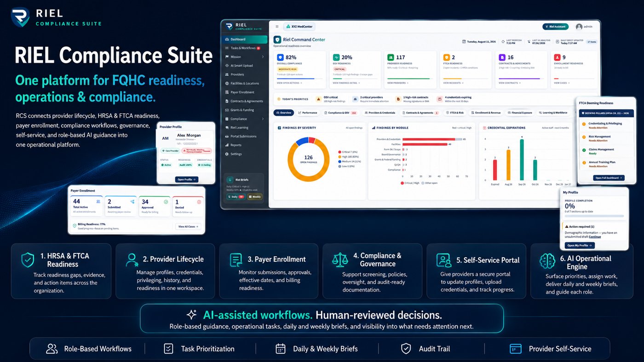The width and height of the screenshot is (644, 362).
Task: Expand the Mission sidebar item chevron
Action: (x=263, y=57)
